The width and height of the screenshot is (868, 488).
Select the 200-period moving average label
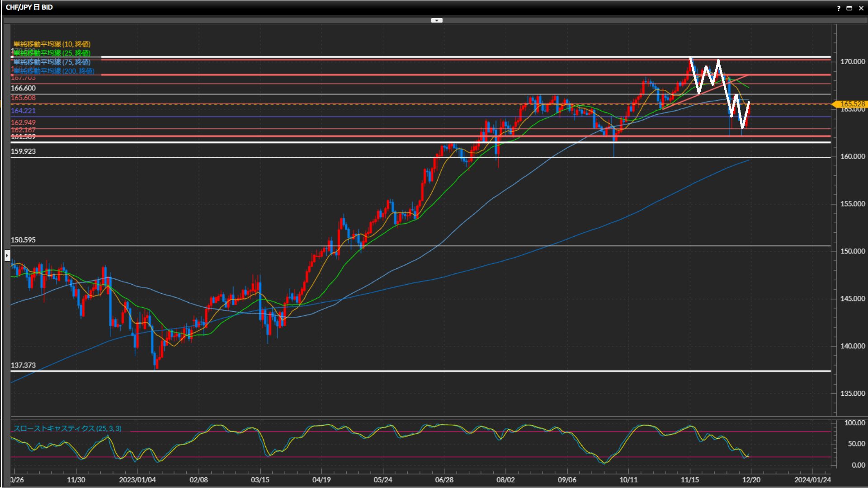coord(54,71)
